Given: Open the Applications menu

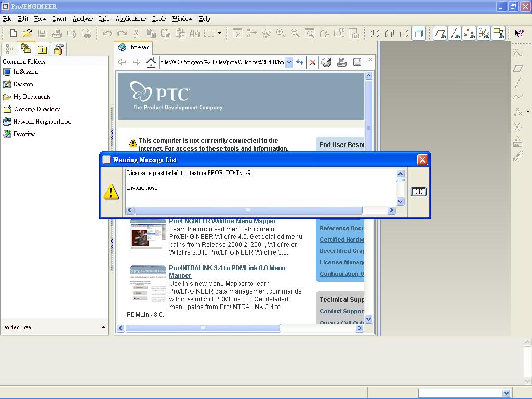Looking at the screenshot, I should click(x=130, y=19).
